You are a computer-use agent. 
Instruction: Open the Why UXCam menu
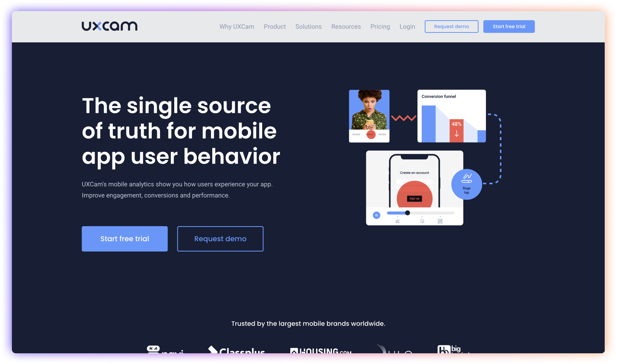coord(237,27)
